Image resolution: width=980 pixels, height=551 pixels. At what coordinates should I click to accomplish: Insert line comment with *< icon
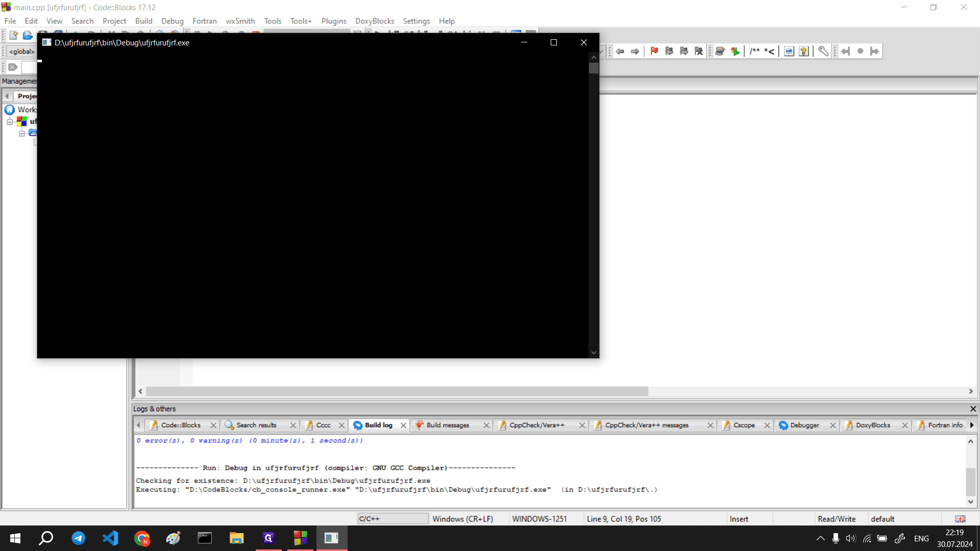pyautogui.click(x=769, y=51)
